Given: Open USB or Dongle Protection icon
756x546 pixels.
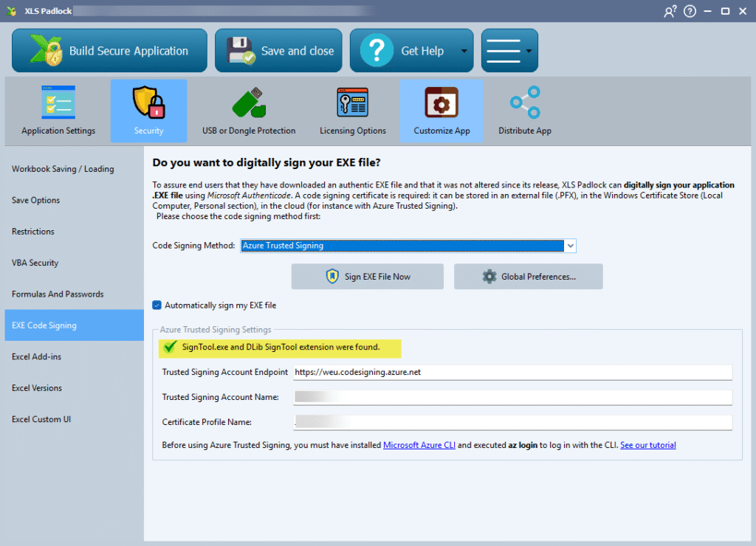Looking at the screenshot, I should [249, 103].
